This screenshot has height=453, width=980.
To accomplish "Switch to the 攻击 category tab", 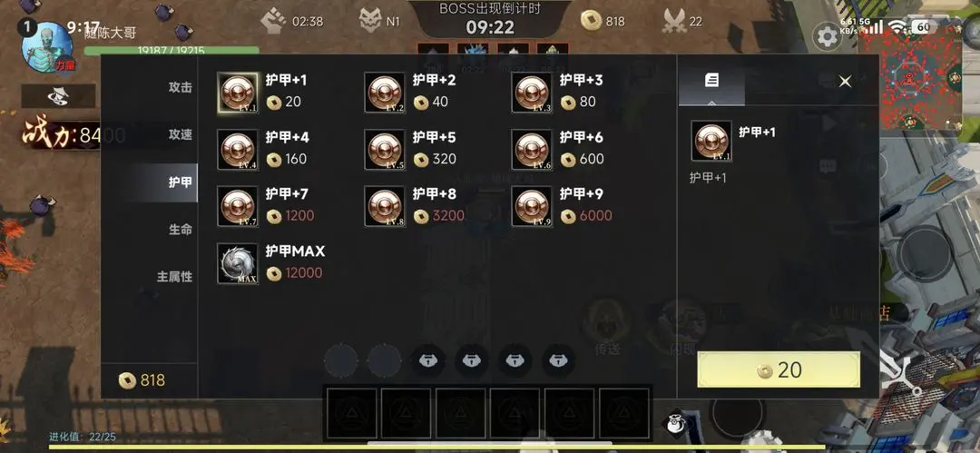I will [180, 87].
